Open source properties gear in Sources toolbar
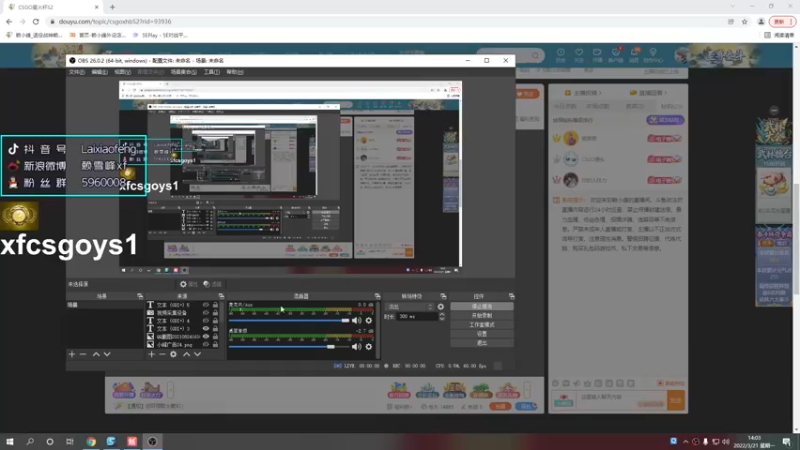This screenshot has width=800, height=450. pyautogui.click(x=173, y=354)
